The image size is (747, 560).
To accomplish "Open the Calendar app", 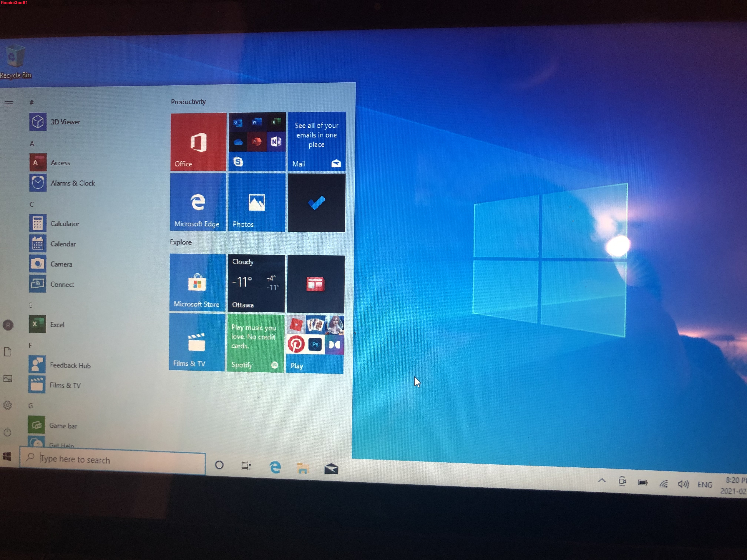I will (x=53, y=244).
